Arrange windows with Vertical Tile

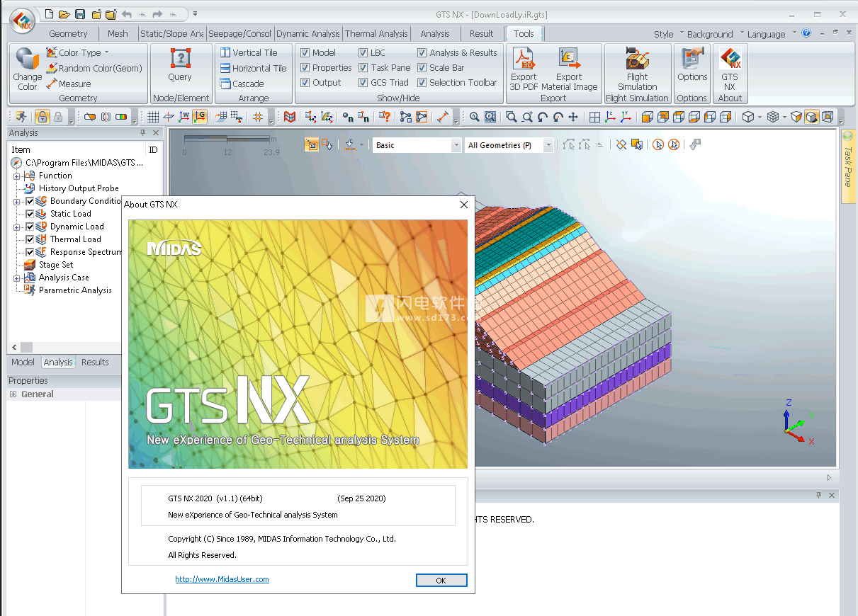pyautogui.click(x=249, y=52)
